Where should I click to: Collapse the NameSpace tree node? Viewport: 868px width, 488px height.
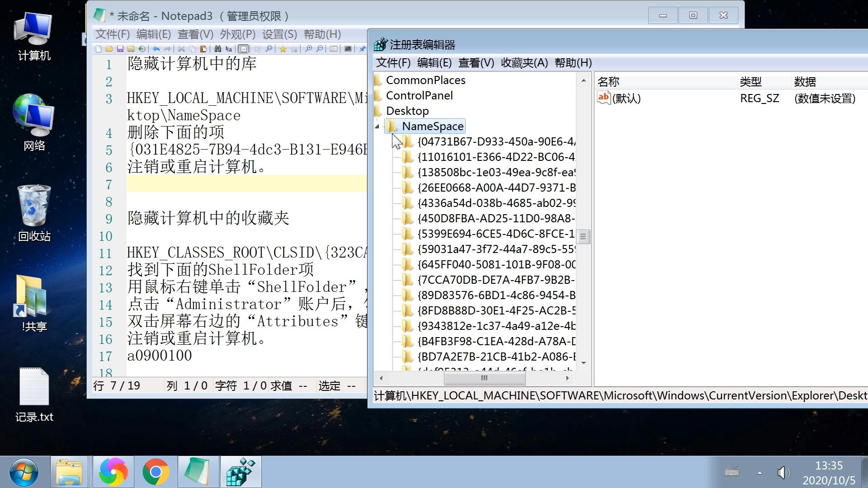377,127
